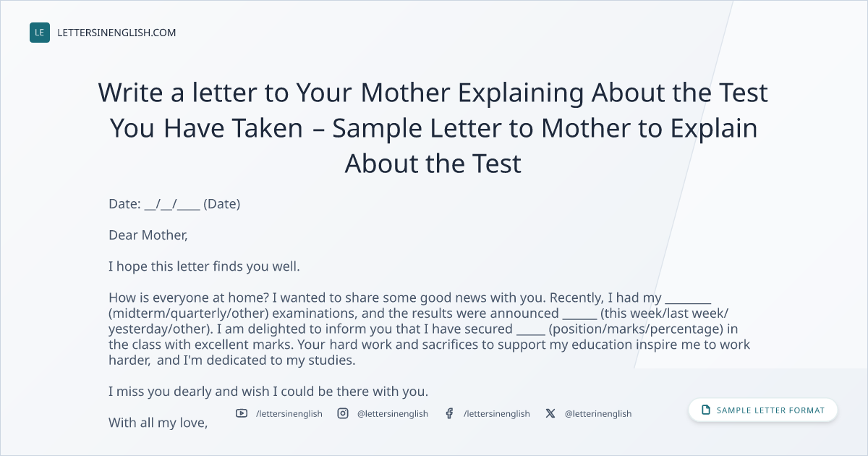The height and width of the screenshot is (456, 868).
Task: Click the Instagram icon
Action: (343, 413)
